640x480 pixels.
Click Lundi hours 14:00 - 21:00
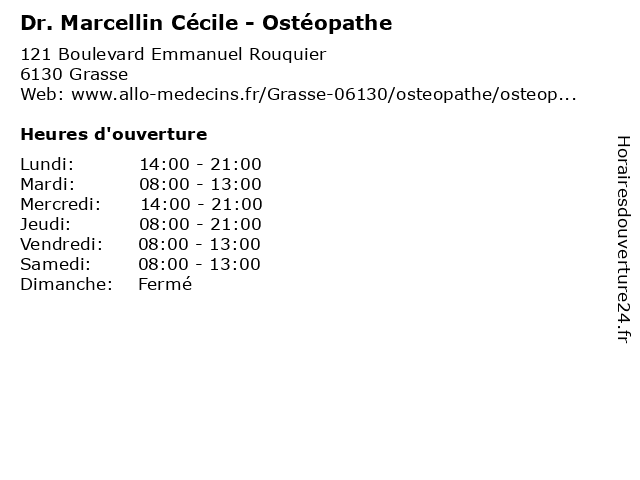(x=200, y=164)
